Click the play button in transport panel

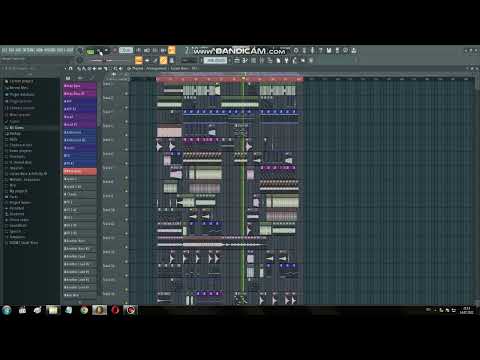[99, 51]
